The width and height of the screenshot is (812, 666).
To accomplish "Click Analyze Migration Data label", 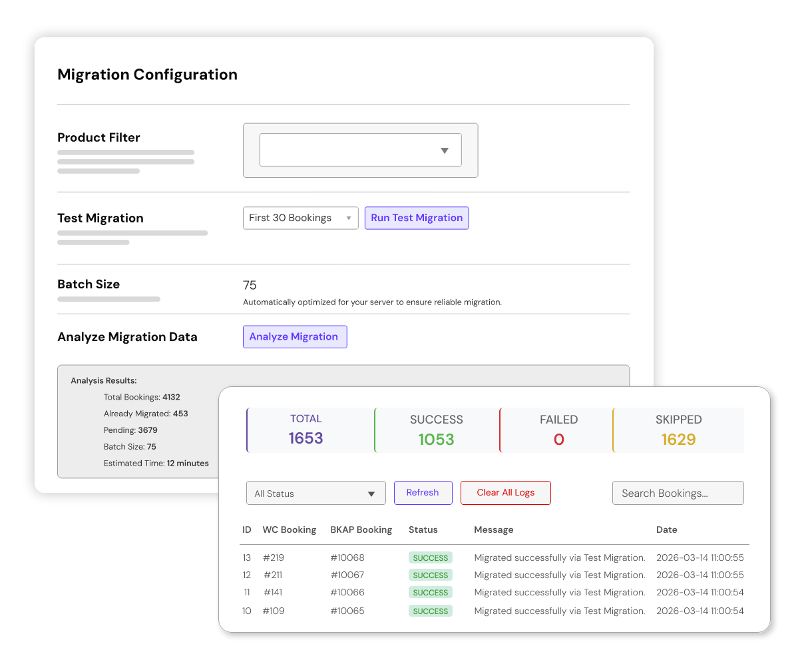I will point(127,336).
